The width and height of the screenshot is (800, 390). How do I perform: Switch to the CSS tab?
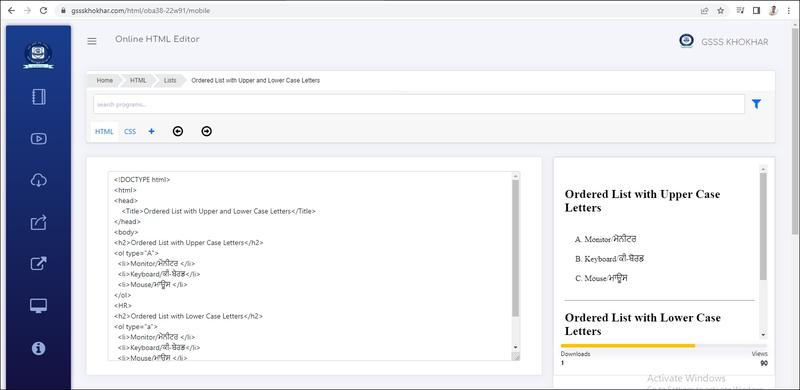[x=130, y=132]
